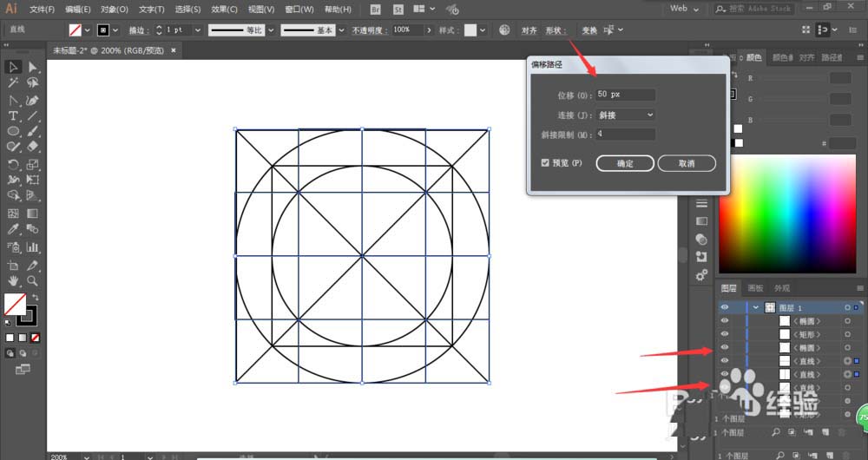Image resolution: width=868 pixels, height=460 pixels.
Task: Click target circle of the 矩形 sublayer
Action: tap(847, 334)
